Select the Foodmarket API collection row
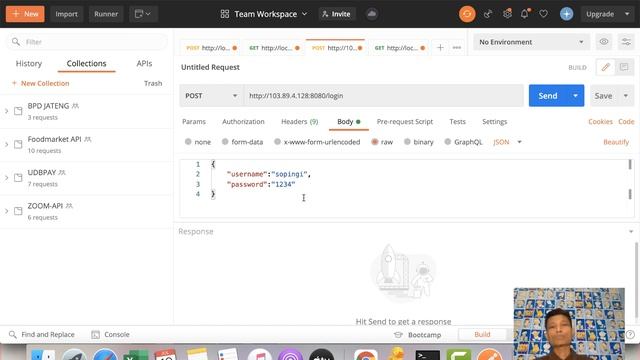This screenshot has width=640, height=360. click(x=87, y=144)
